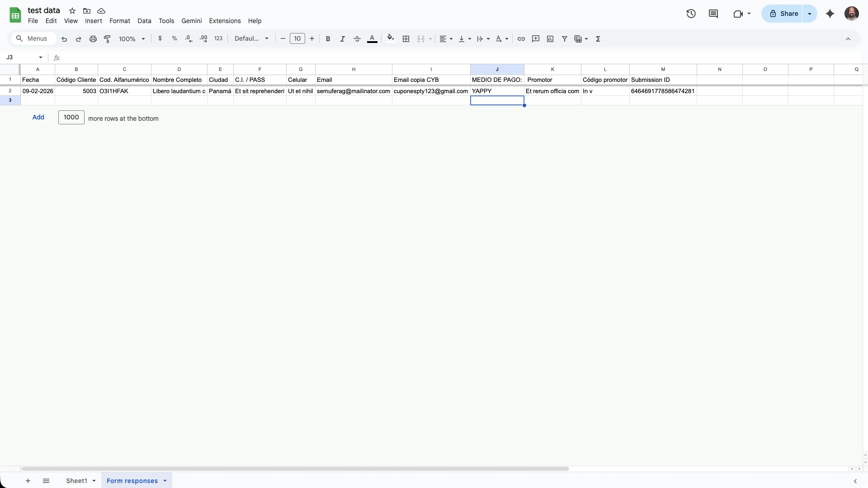Switch to the Form responses sheet tab

click(132, 481)
